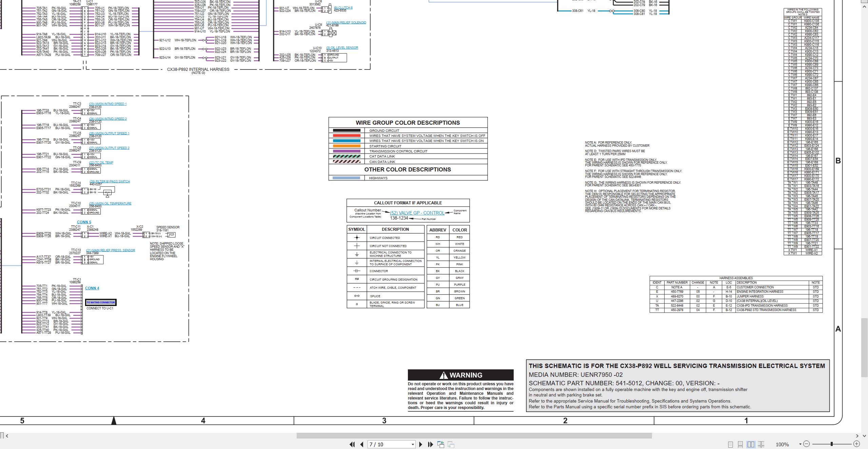Click the SPLICE symbol description row
The image size is (868, 449).
(386, 296)
